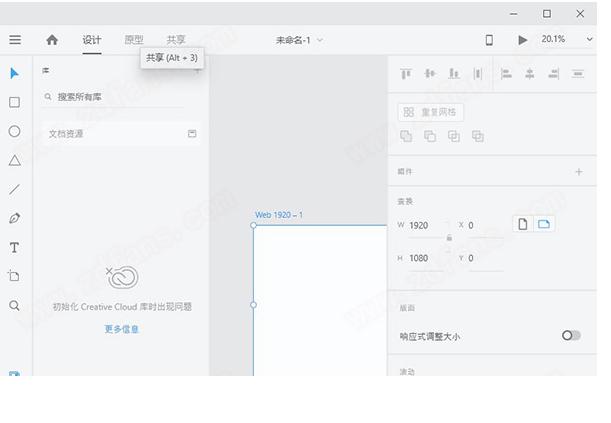Viewport: 611px width, 423px height.
Task: Apply the Add boolean operation
Action: (406, 136)
